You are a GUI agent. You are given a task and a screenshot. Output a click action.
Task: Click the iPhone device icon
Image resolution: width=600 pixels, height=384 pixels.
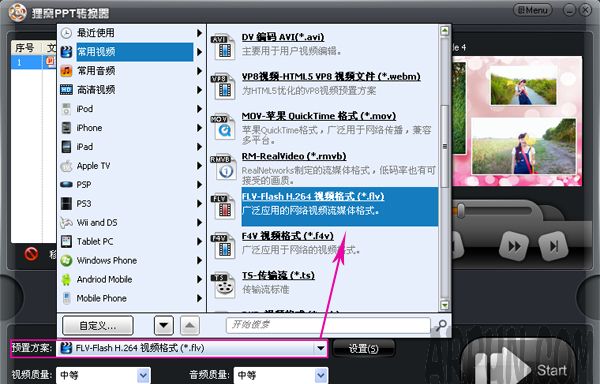point(66,128)
